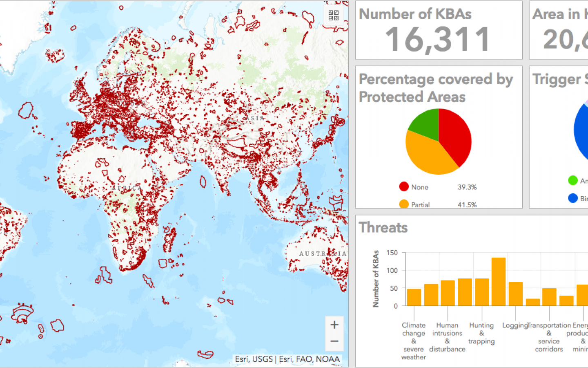Click green legend dot in Trigger Species

pos(573,180)
